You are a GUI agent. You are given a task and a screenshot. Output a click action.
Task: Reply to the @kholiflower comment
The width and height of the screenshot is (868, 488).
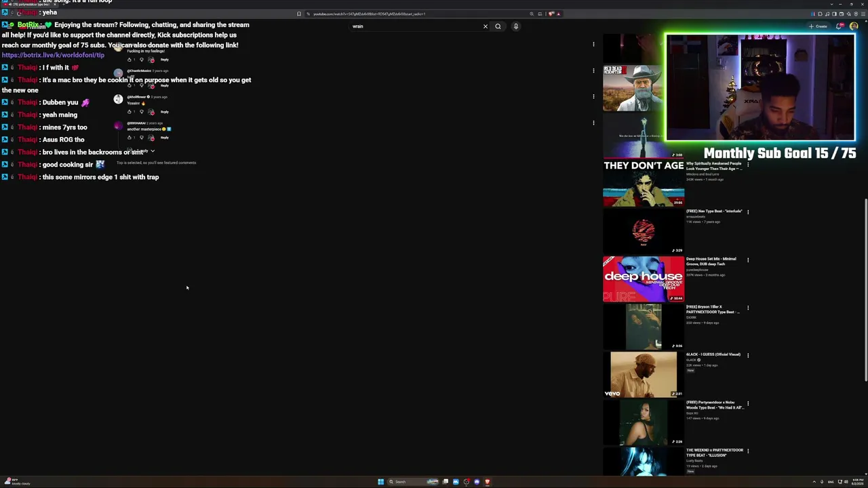(x=164, y=112)
